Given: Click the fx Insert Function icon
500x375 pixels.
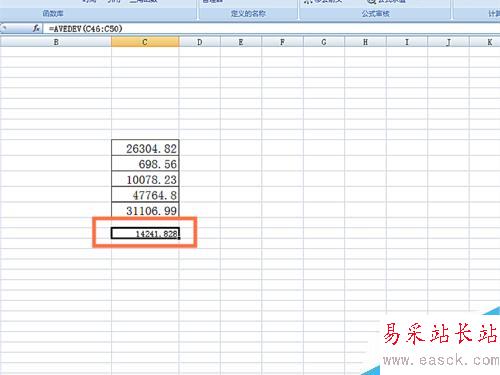Looking at the screenshot, I should coord(36,29).
